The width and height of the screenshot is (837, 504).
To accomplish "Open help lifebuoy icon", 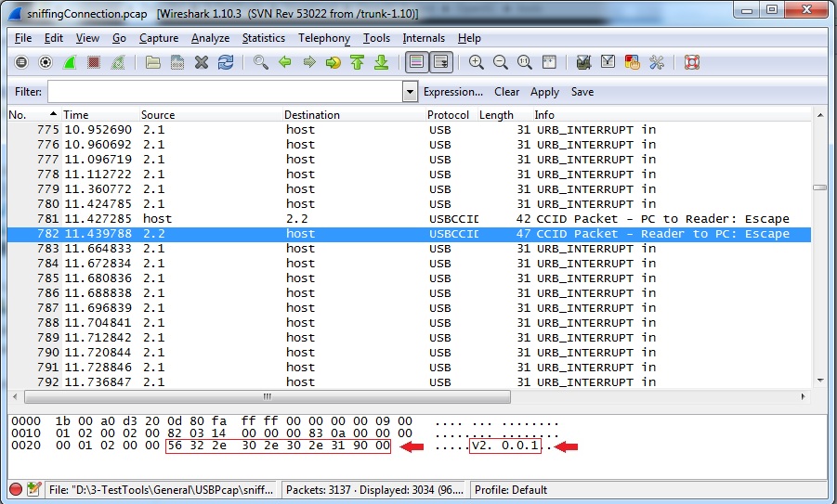I will [x=692, y=62].
